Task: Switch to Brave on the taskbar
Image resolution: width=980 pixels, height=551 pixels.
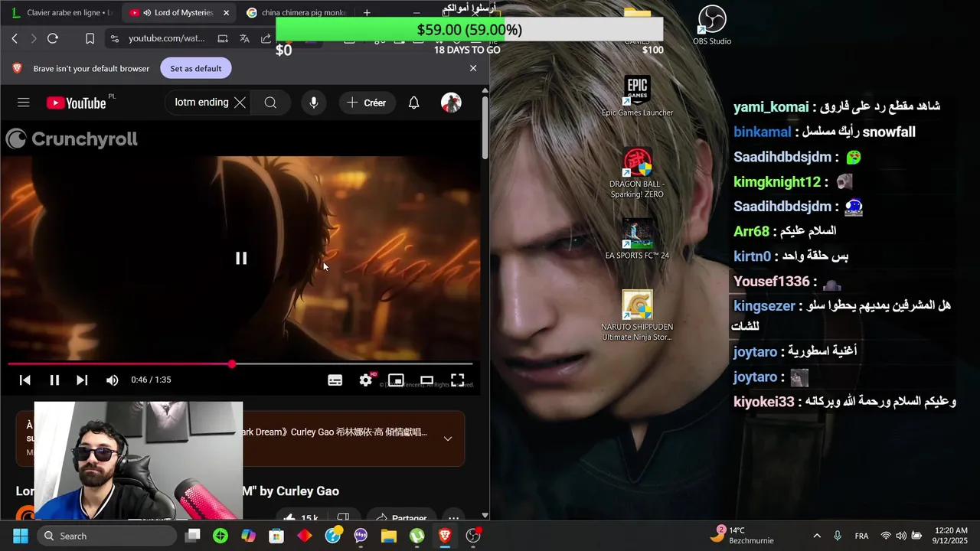Action: coord(445,536)
